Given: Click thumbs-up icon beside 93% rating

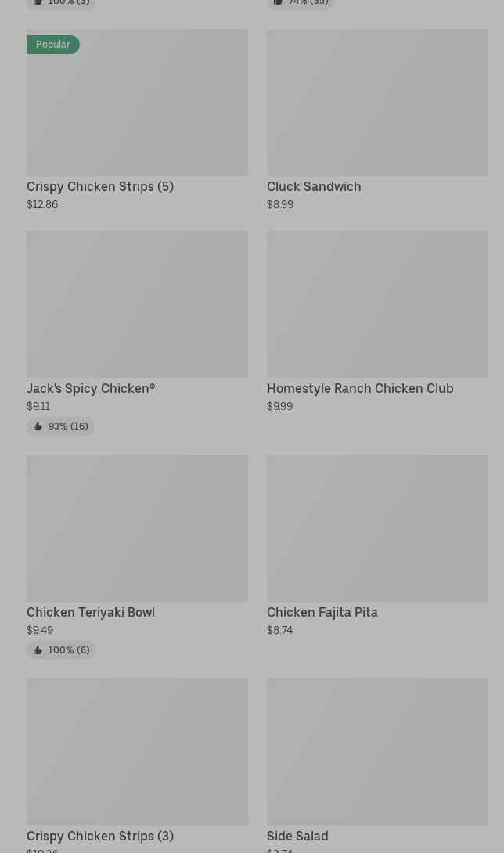Looking at the screenshot, I should (x=38, y=426).
